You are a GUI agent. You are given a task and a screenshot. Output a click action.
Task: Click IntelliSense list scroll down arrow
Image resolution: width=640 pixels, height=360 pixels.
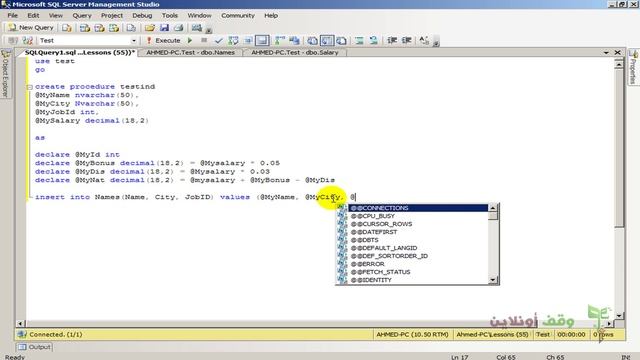[493, 280]
